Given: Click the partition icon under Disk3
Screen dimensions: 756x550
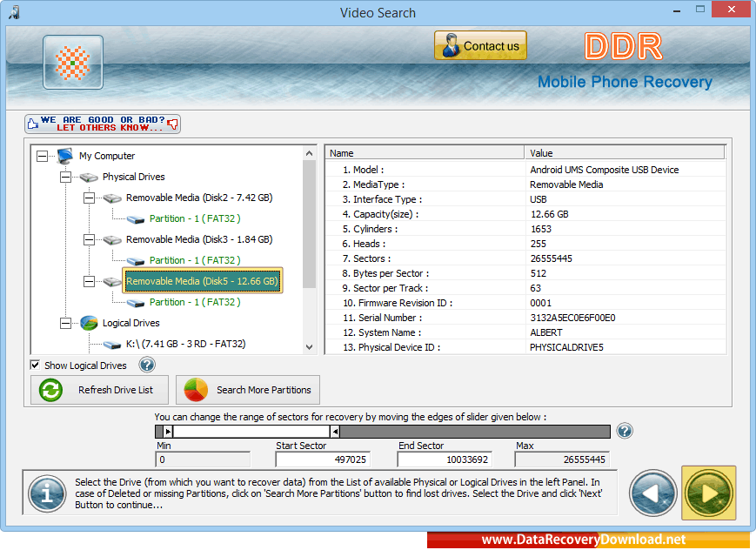Looking at the screenshot, I should (136, 261).
